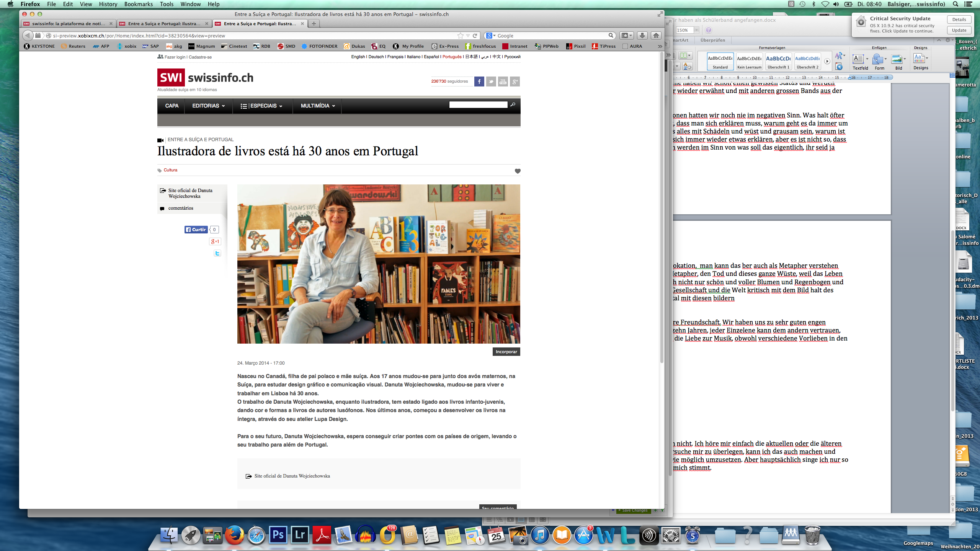Click the heart favorite icon near Cultura
The image size is (980, 551).
pyautogui.click(x=518, y=171)
